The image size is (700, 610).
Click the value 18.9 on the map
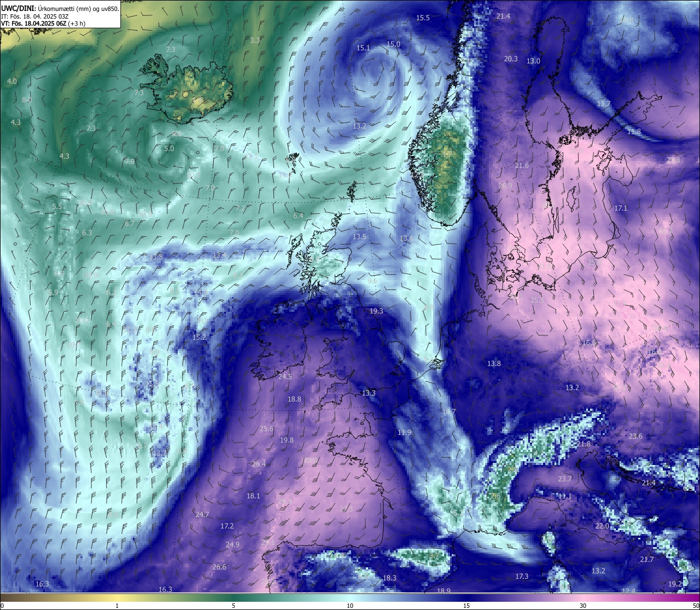coord(444,591)
